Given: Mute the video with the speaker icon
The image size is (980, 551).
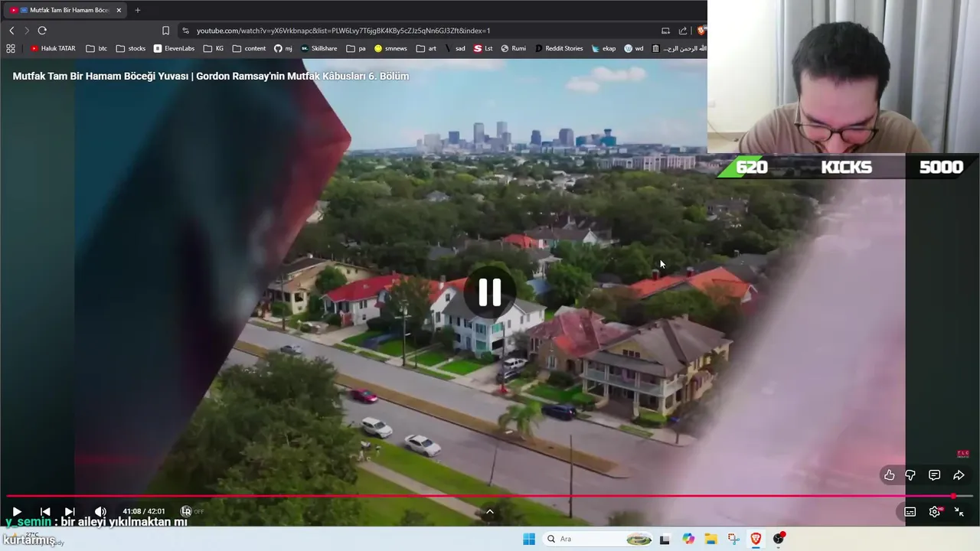Looking at the screenshot, I should pos(100,511).
